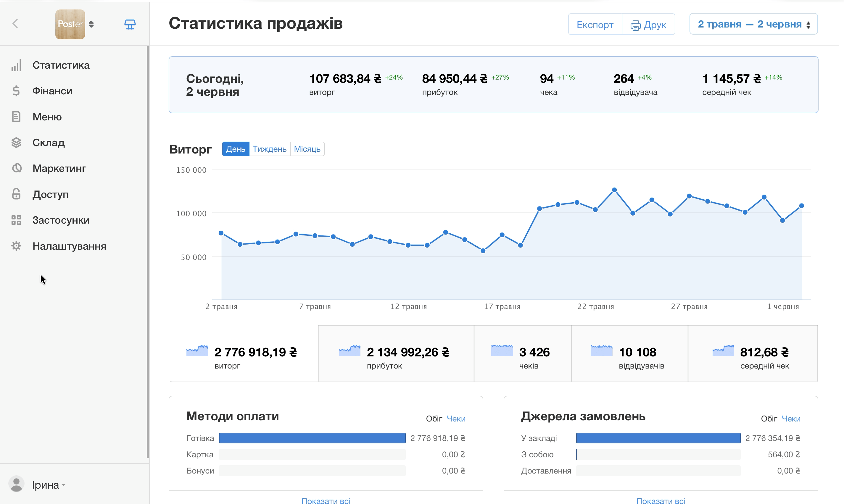844x504 pixels.
Task: Open Доступ section in sidebar
Action: point(51,194)
